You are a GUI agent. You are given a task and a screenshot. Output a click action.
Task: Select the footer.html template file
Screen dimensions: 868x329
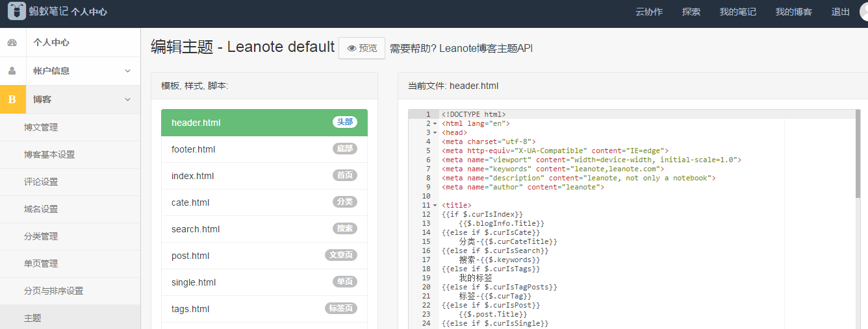click(264, 149)
